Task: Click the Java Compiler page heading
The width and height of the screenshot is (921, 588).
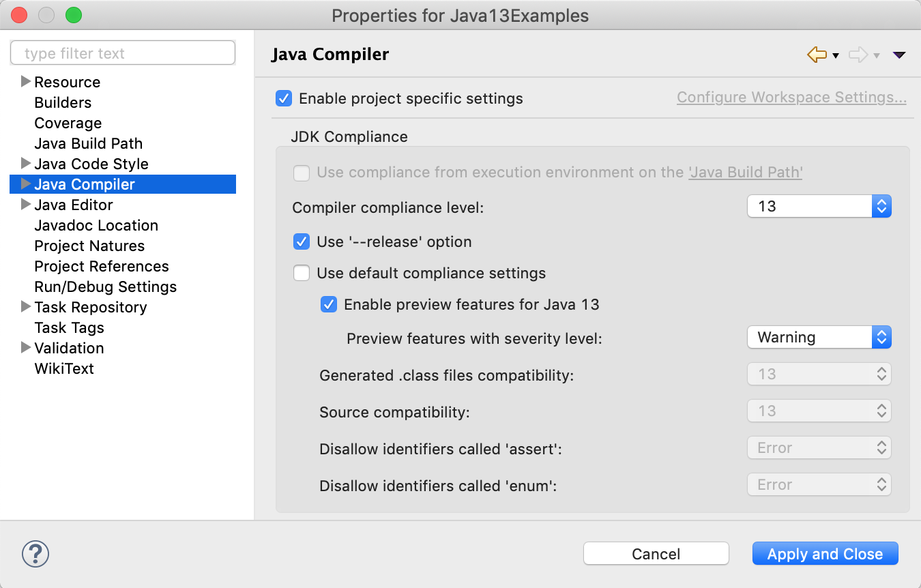Action: coord(330,55)
